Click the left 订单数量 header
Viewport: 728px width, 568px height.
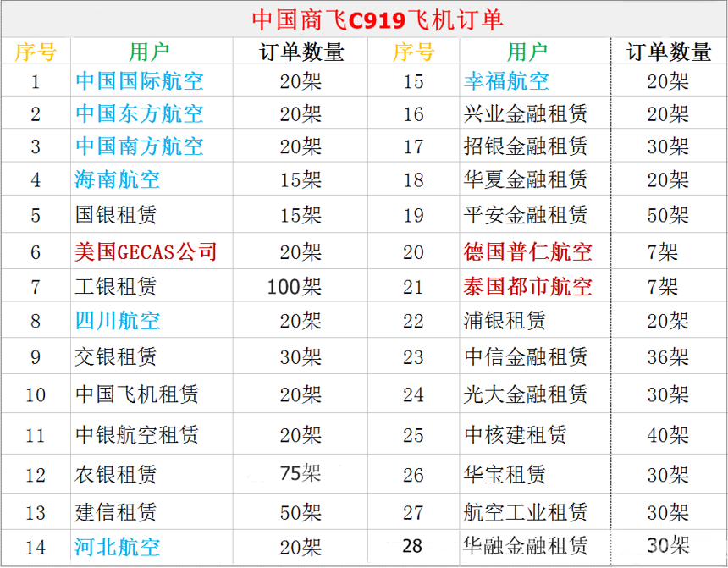pos(300,51)
